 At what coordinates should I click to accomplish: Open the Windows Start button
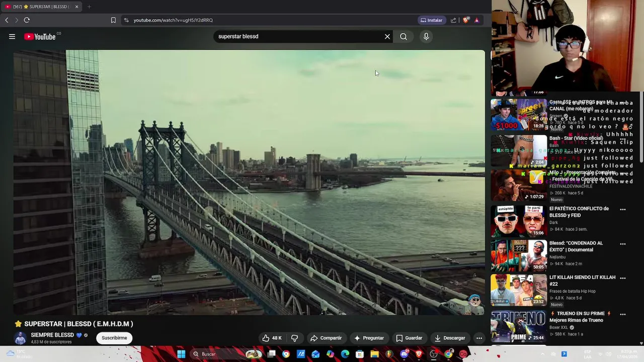(181, 354)
